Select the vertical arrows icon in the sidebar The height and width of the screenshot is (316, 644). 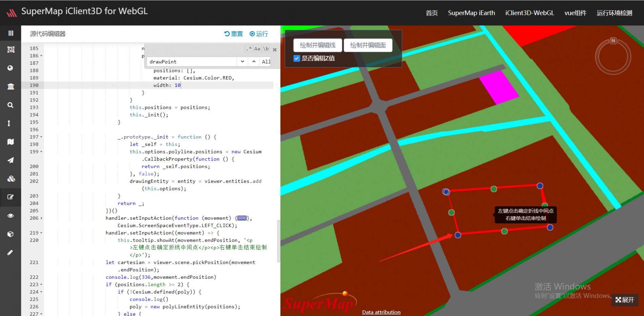[9, 123]
